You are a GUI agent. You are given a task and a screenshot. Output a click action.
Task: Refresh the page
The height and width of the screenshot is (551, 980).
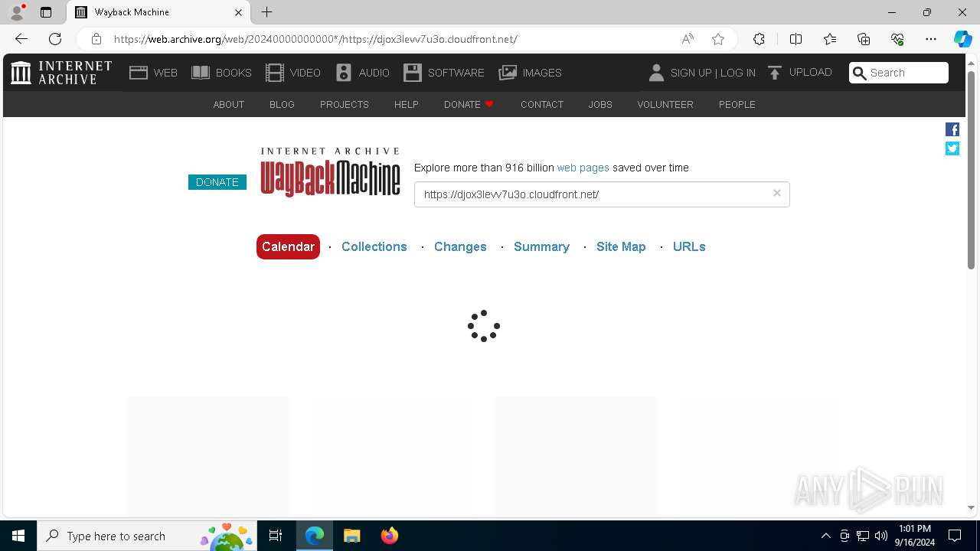55,39
